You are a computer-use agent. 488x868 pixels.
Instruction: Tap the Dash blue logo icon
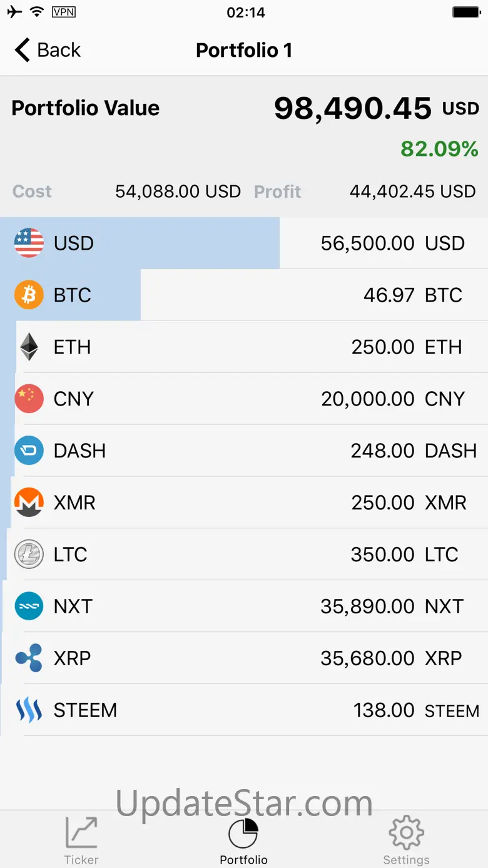29,451
